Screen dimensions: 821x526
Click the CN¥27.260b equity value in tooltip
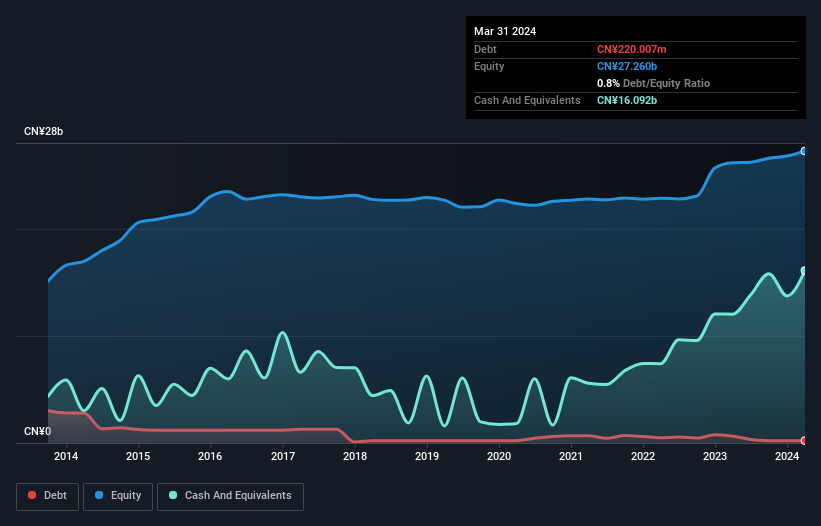pyautogui.click(x=627, y=66)
